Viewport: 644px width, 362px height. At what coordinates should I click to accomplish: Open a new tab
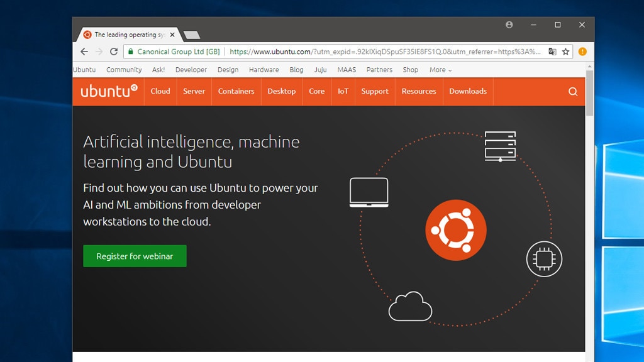192,35
